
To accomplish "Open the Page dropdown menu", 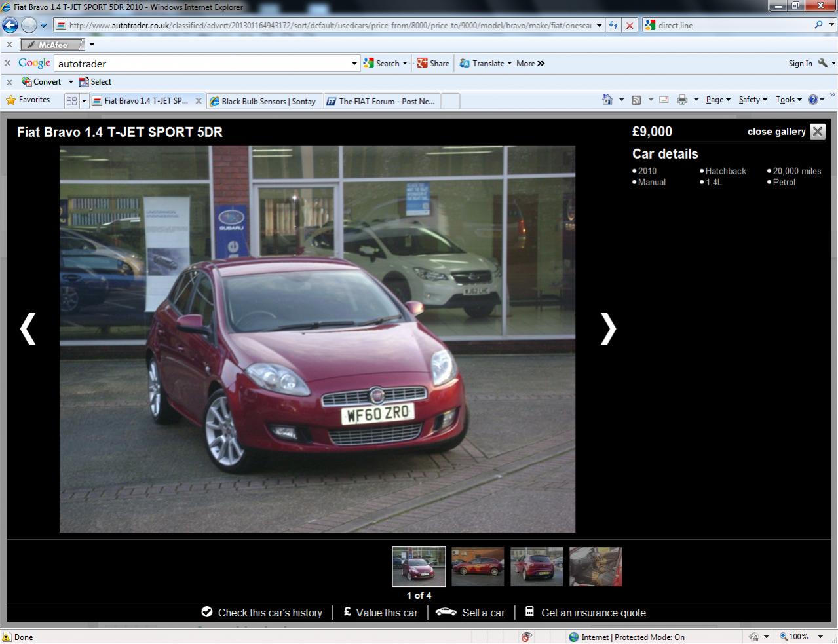I will coord(718,100).
